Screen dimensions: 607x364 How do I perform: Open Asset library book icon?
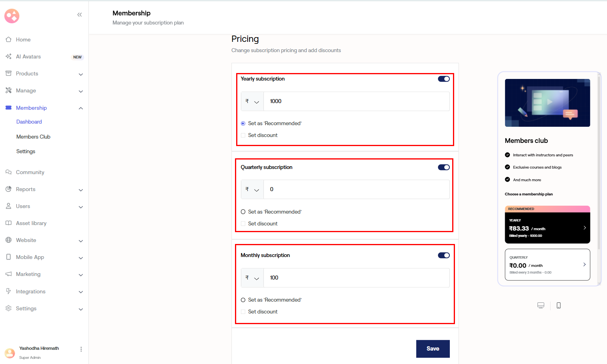tap(8, 223)
